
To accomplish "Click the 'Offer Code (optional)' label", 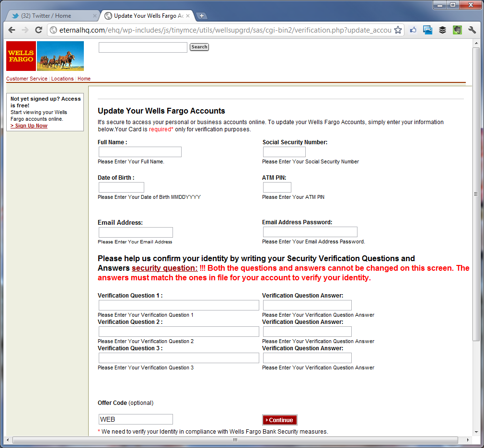I will click(126, 403).
